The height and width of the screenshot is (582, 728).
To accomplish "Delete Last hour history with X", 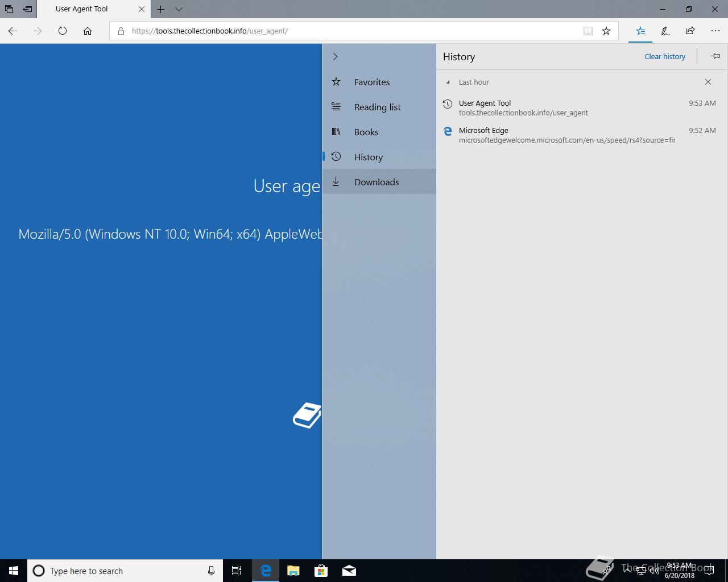I will point(708,82).
